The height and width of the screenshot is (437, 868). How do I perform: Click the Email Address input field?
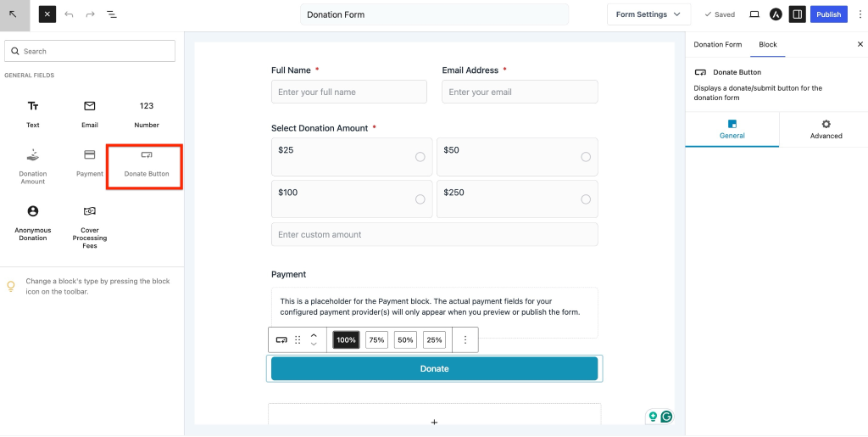(520, 92)
